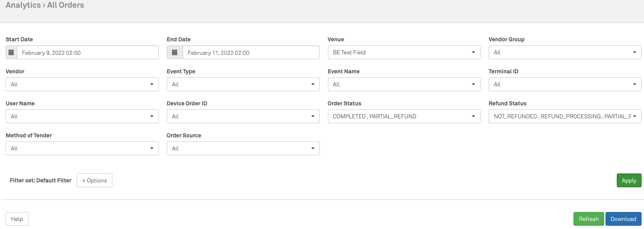Select the Event Type dropdown
The width and height of the screenshot is (644, 229).
(x=243, y=84)
